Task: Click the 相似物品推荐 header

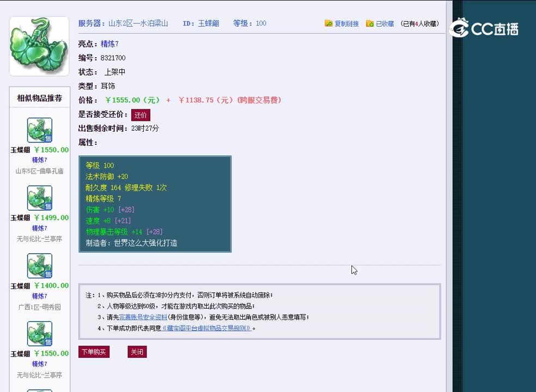Action: click(40, 98)
